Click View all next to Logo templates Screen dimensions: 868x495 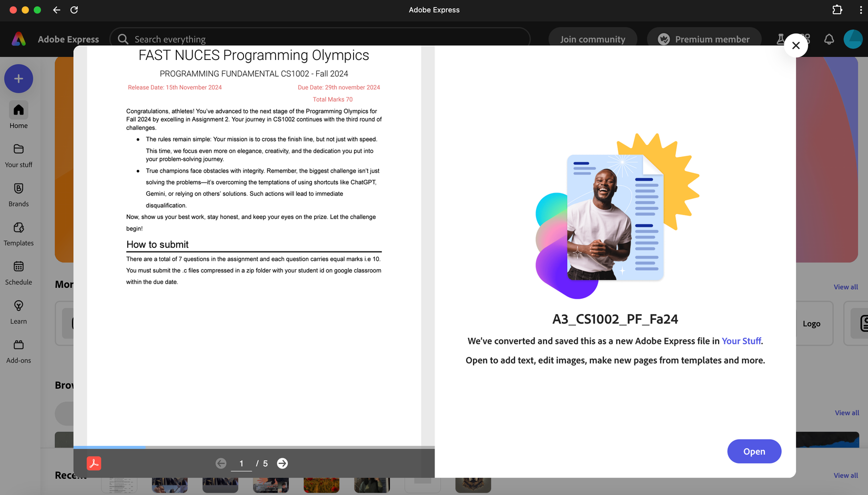845,287
